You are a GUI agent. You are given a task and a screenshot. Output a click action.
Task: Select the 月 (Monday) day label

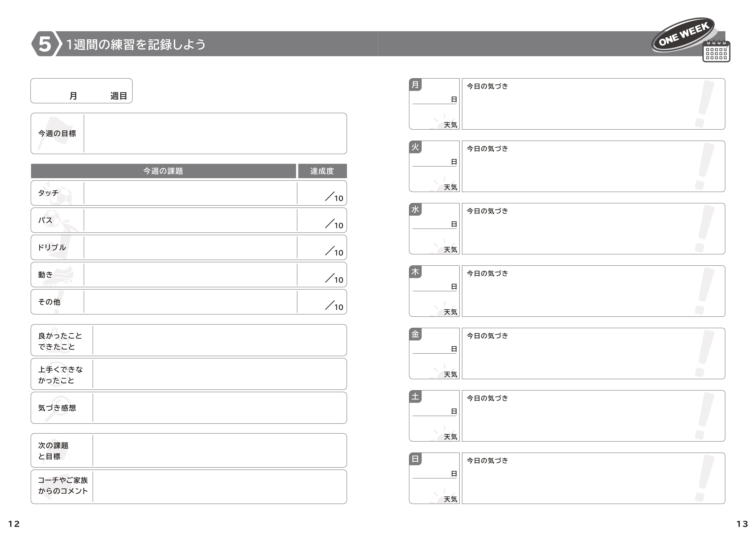tap(415, 85)
